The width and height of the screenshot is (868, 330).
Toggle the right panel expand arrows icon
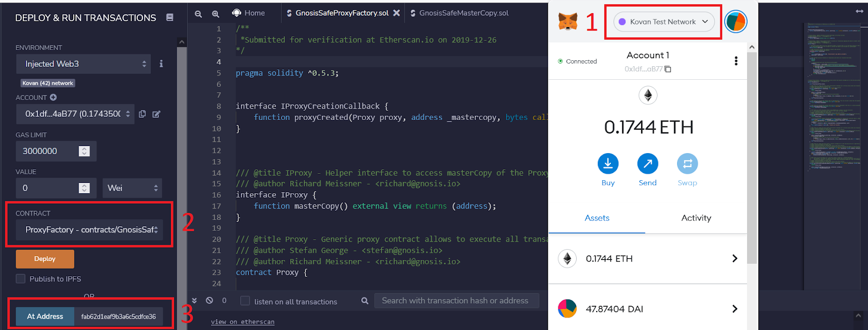[859, 11]
